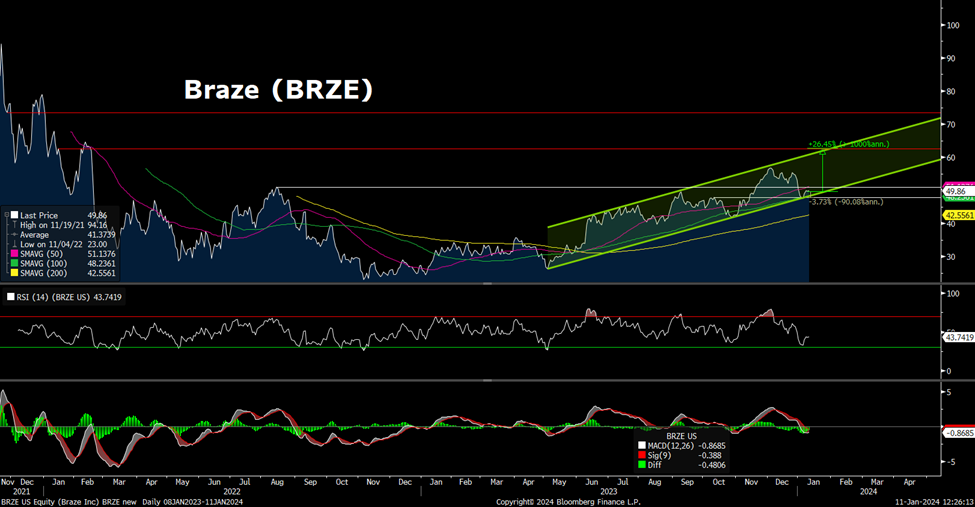
Task: Click the 51.1376 value in legend
Action: click(x=101, y=254)
